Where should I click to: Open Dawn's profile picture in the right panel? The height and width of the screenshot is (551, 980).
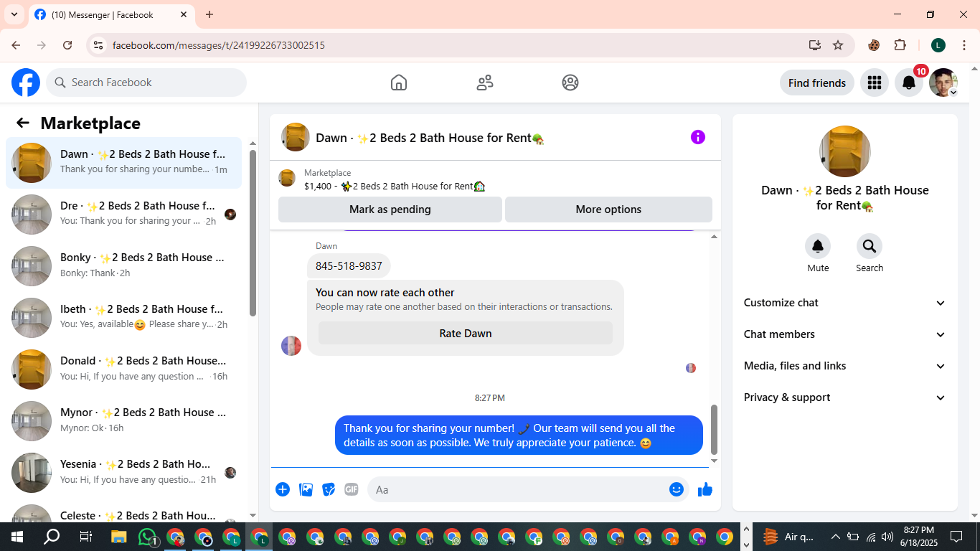845,151
